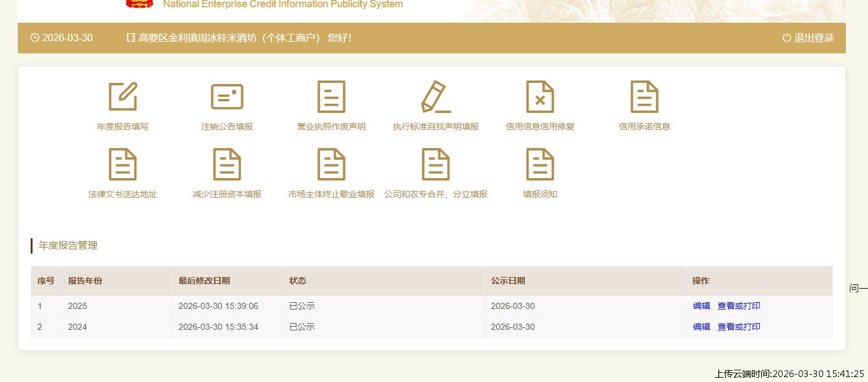Screen dimensions: 868x382
Task: Edit the 2024 annual report
Action: point(701,327)
